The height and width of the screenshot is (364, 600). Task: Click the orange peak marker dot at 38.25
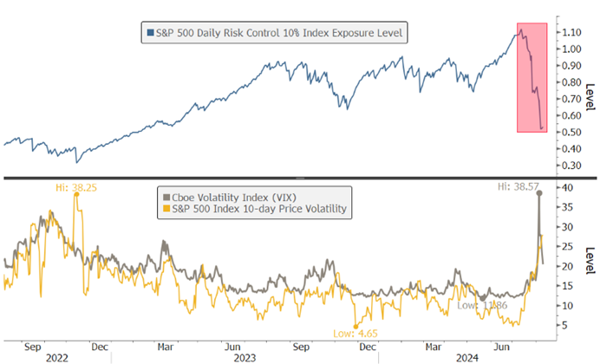[76, 194]
